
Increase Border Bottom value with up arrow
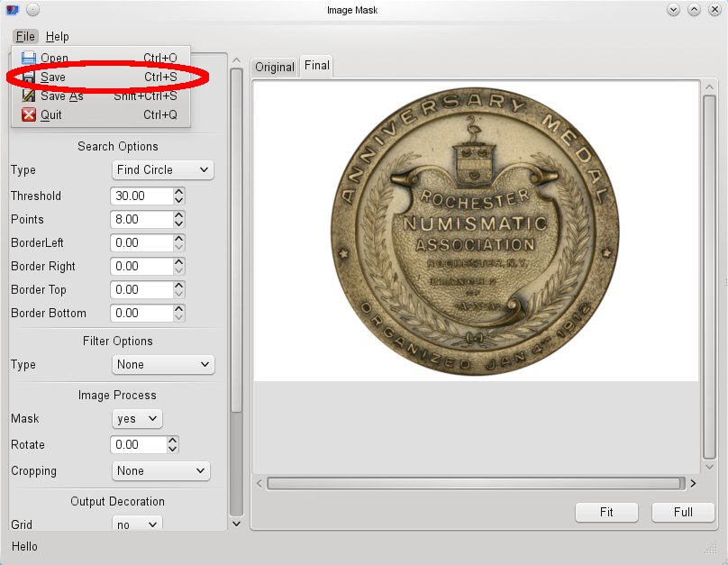coord(179,309)
